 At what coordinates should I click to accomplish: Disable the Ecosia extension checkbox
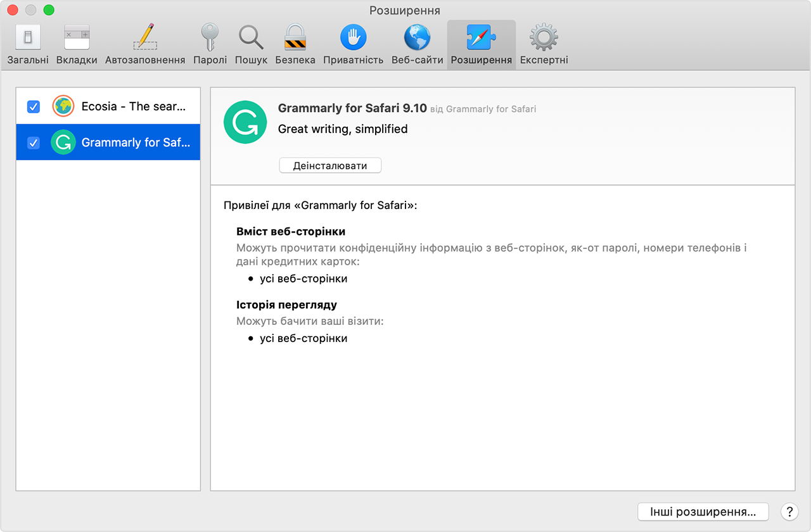tap(34, 106)
